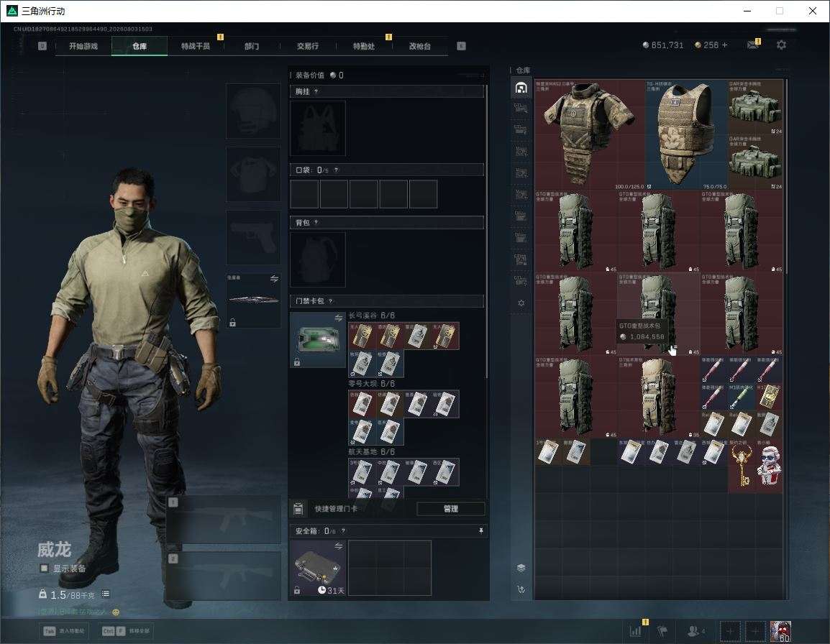Open the 交易行 tab
The width and height of the screenshot is (830, 644).
click(x=308, y=46)
